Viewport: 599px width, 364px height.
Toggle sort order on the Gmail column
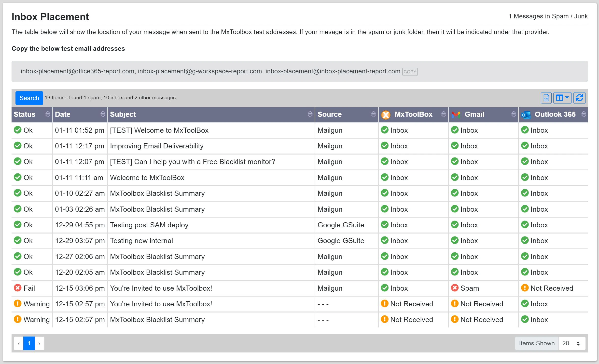coord(513,114)
